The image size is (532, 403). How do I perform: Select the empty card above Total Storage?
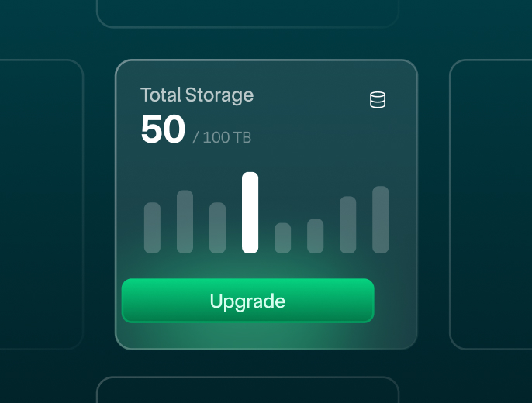point(247,13)
